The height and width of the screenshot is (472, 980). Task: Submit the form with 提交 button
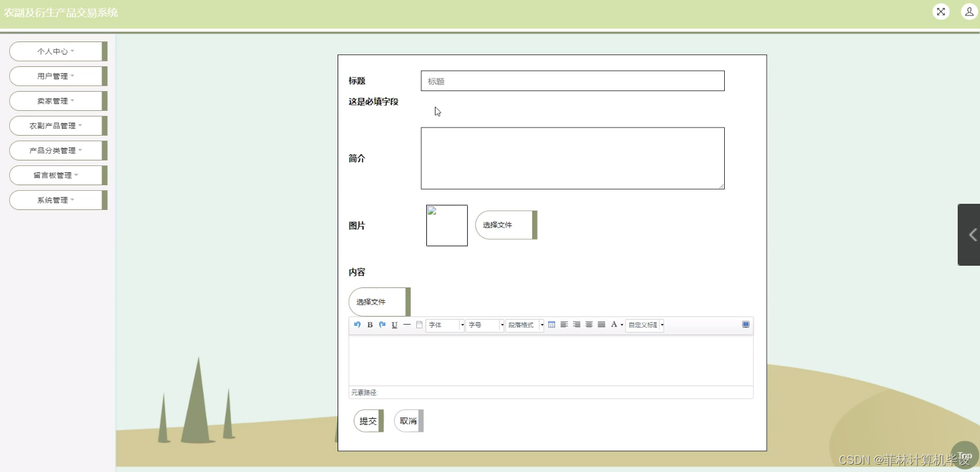click(369, 421)
